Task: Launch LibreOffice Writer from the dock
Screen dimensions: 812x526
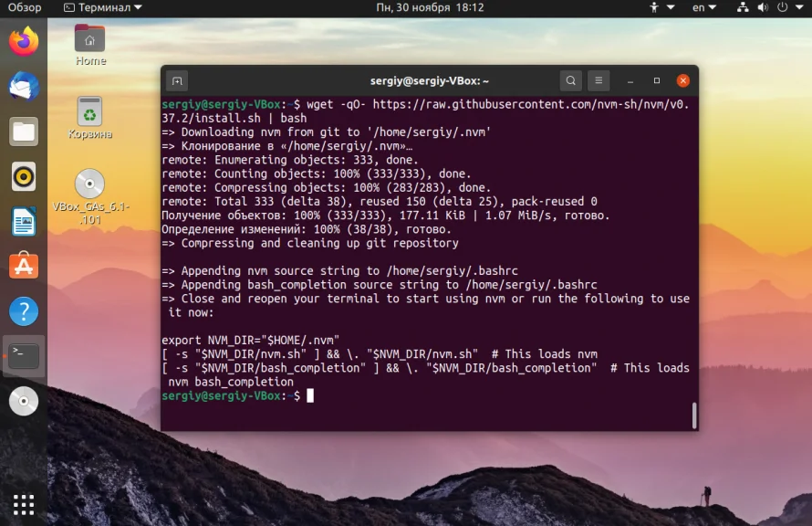Action: click(x=24, y=221)
